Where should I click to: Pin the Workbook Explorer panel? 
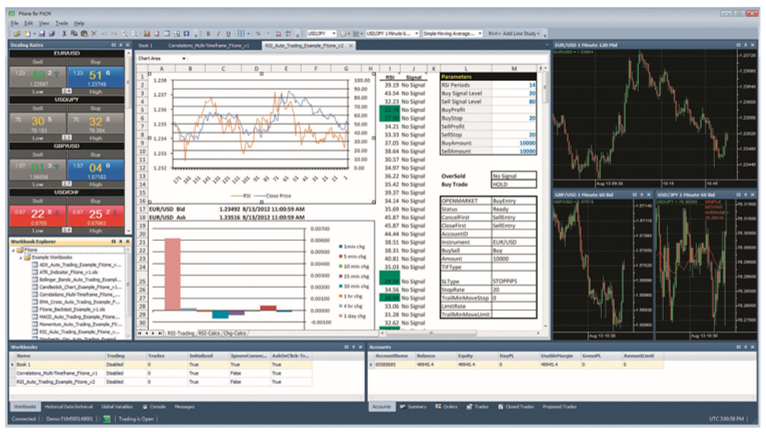click(x=121, y=241)
